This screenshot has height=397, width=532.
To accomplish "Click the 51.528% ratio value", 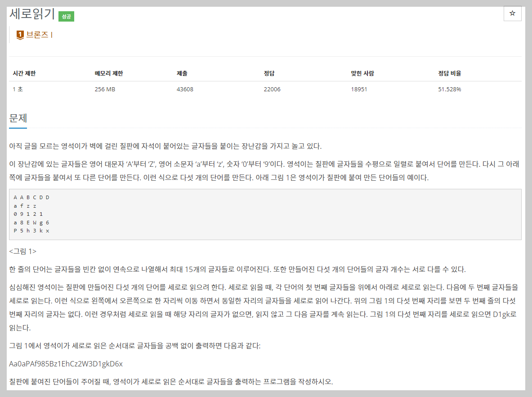I will click(x=450, y=89).
